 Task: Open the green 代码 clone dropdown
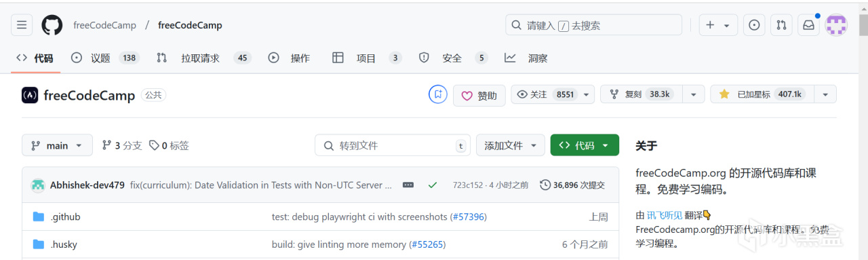click(585, 145)
